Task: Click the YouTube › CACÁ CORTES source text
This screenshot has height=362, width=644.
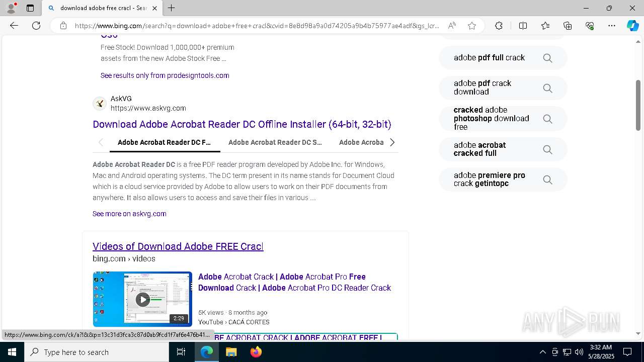Action: (233, 322)
